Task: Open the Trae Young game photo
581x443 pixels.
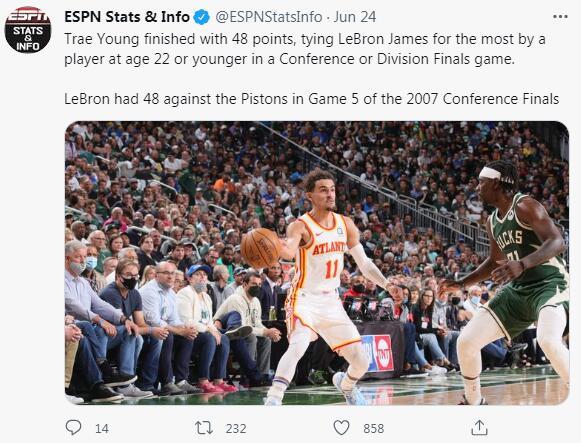Action: click(317, 263)
